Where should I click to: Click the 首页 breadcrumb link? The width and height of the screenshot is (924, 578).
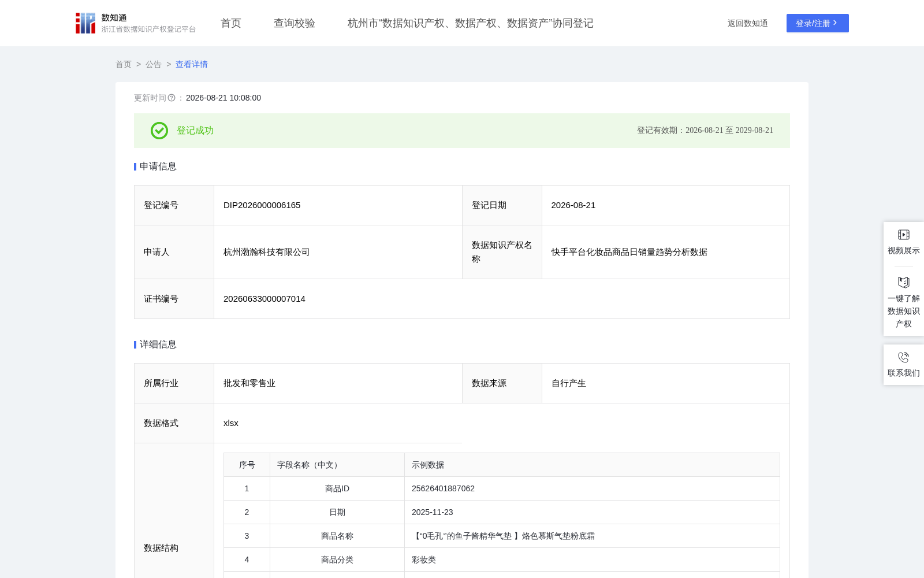(x=124, y=64)
